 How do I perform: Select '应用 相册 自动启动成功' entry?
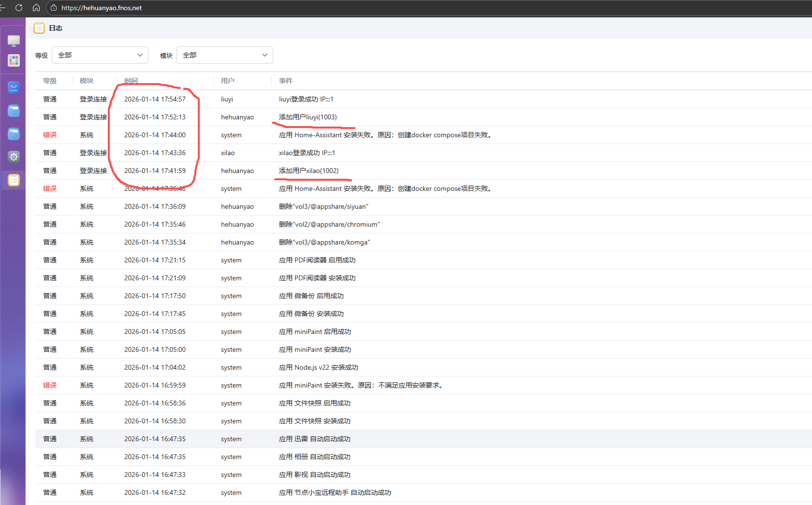click(315, 457)
